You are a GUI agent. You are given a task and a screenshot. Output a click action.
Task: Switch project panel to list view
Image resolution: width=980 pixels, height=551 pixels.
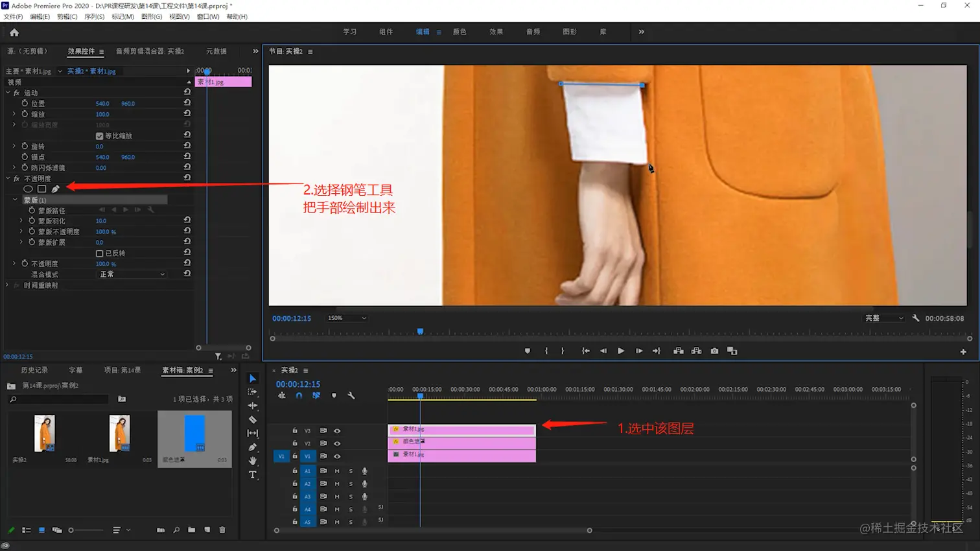click(27, 530)
